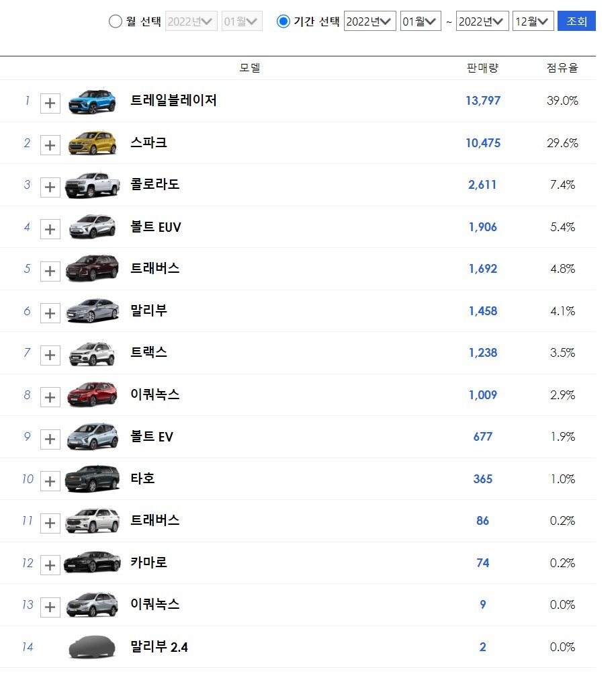Click the light blue 볼트 EV thumbnail

tap(92, 436)
